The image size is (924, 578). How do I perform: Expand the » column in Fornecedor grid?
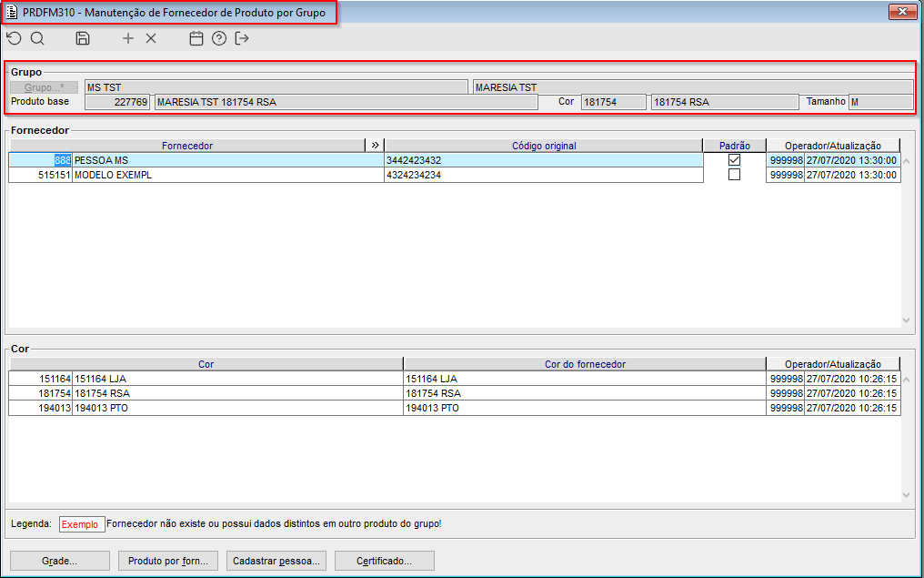(375, 145)
